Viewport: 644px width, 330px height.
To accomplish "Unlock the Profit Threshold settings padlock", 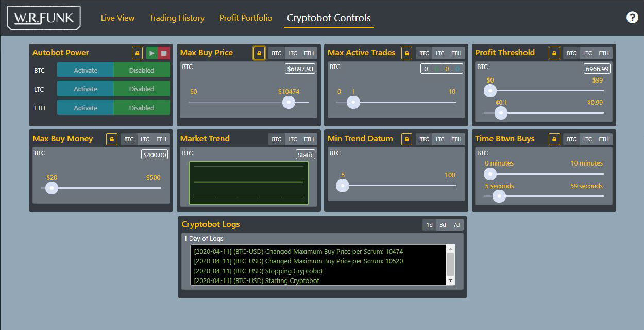I will pyautogui.click(x=554, y=53).
